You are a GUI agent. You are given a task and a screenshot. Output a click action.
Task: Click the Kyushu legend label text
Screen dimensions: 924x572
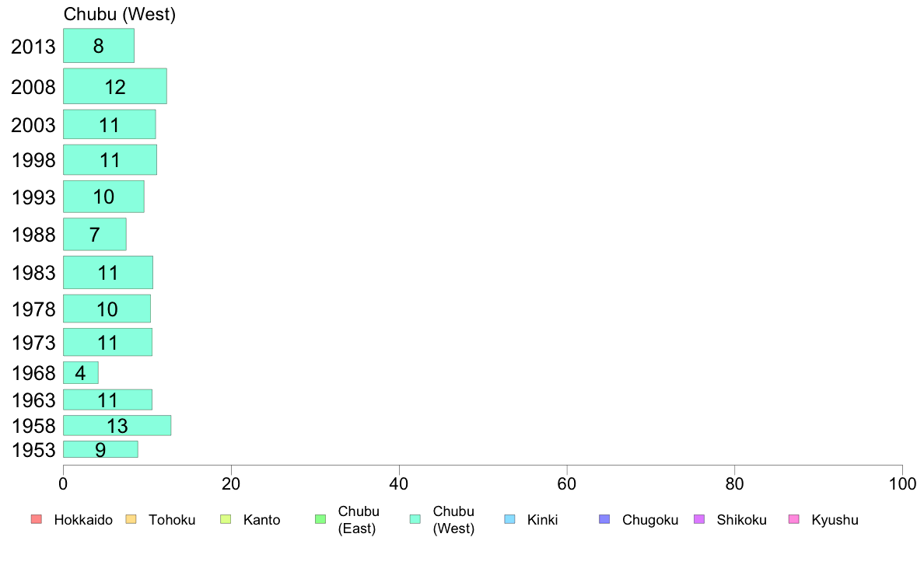pyautogui.click(x=835, y=520)
